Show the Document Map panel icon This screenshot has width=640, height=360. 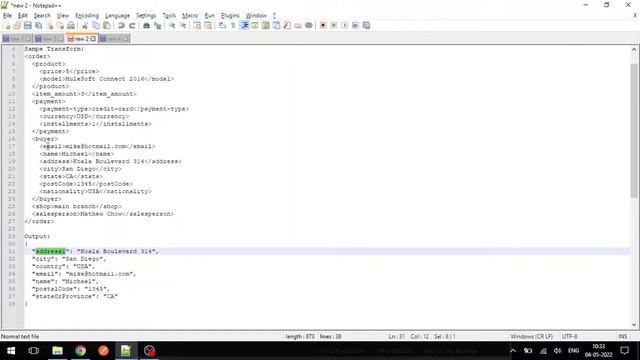coord(266,25)
